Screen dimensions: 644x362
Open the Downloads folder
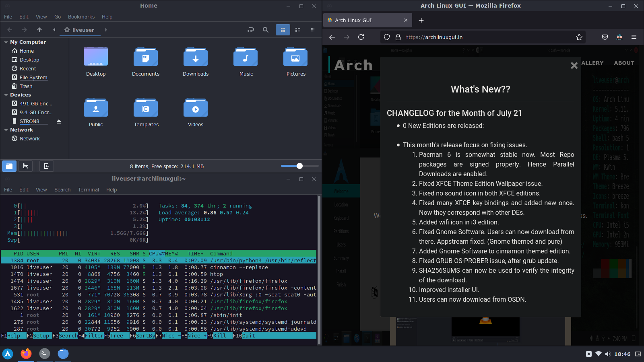[x=196, y=62]
